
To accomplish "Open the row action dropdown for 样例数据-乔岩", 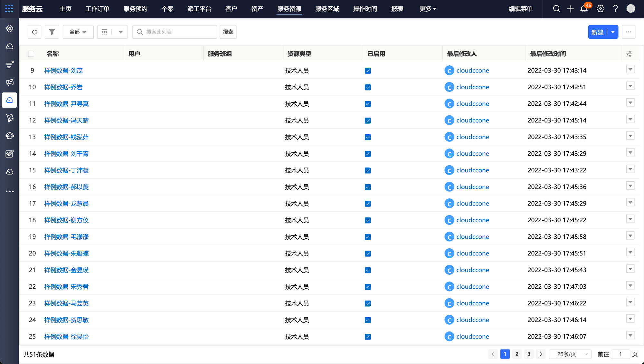I will pyautogui.click(x=630, y=86).
